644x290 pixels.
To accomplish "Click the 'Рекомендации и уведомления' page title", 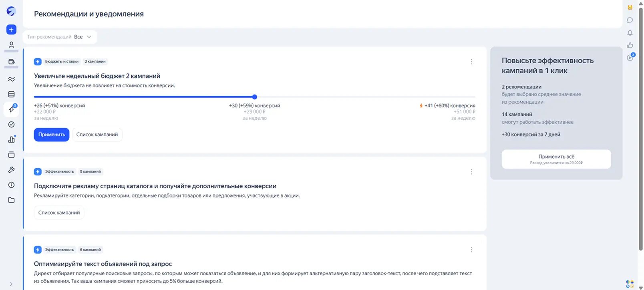I will [89, 14].
